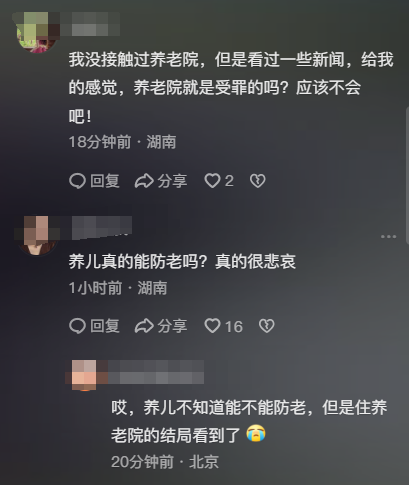
Task: Click the scrollbar on the right edge
Action: coord(407,175)
